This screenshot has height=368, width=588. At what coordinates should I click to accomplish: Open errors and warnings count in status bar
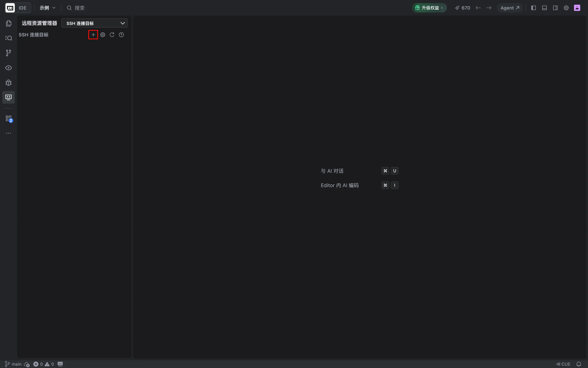(x=44, y=364)
